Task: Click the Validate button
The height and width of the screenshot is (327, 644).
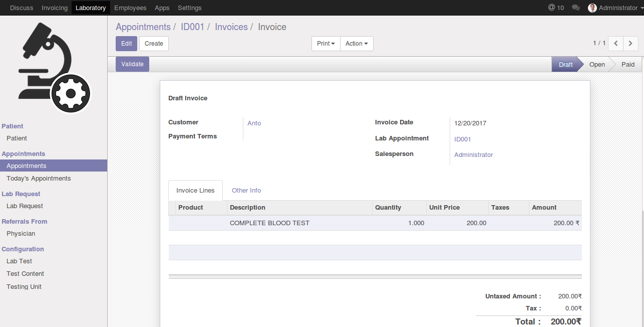Action: click(132, 64)
